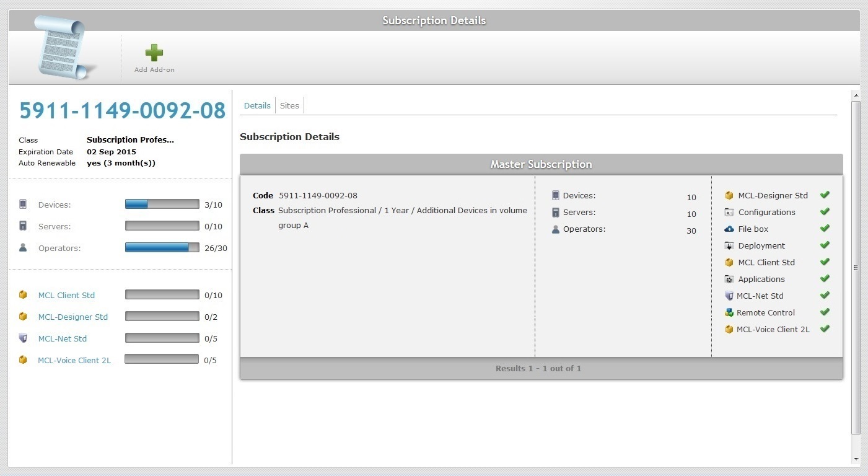Open the MCL-Designer Std link in left panel
868x476 pixels.
click(73, 317)
